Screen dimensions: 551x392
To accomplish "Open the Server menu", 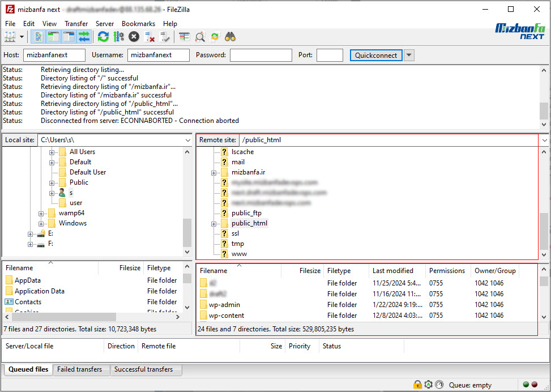I will tap(105, 24).
